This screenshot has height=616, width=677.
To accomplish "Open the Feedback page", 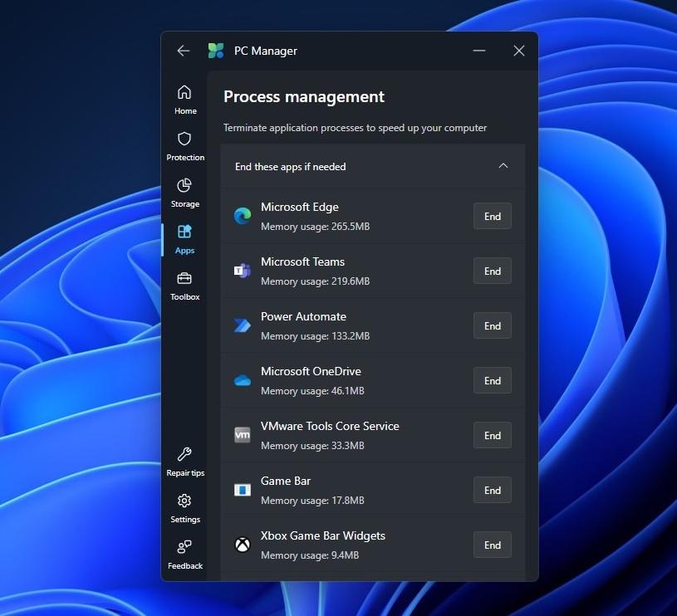I will point(184,555).
